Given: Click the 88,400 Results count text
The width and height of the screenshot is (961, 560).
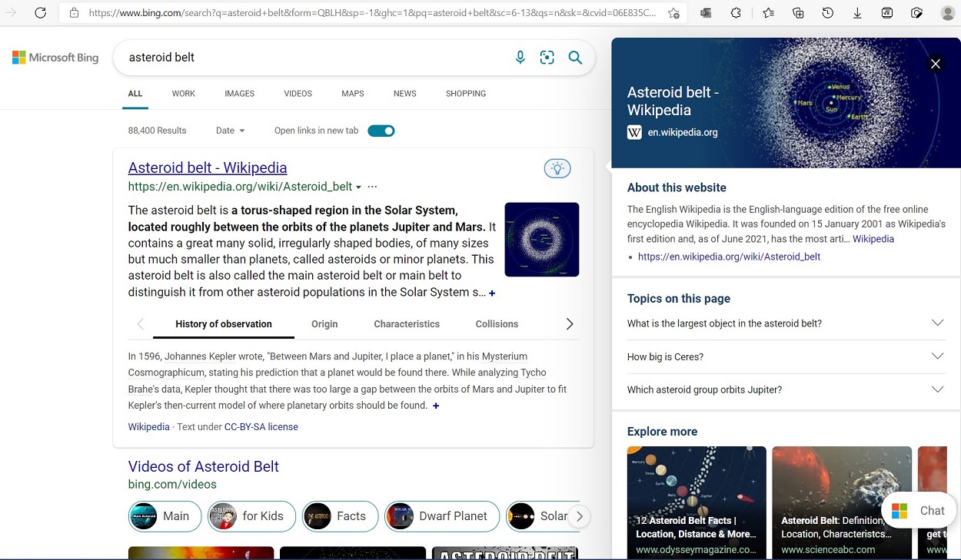Looking at the screenshot, I should (x=157, y=131).
